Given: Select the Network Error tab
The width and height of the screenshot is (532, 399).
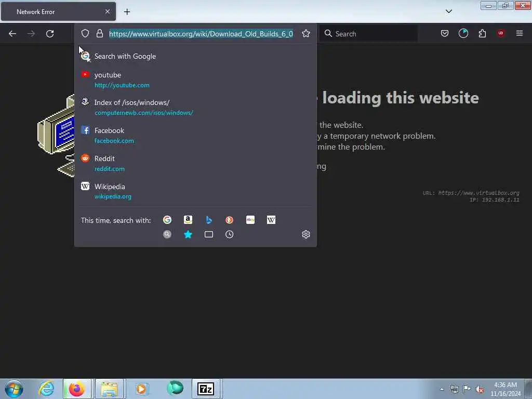Looking at the screenshot, I should pos(58,11).
